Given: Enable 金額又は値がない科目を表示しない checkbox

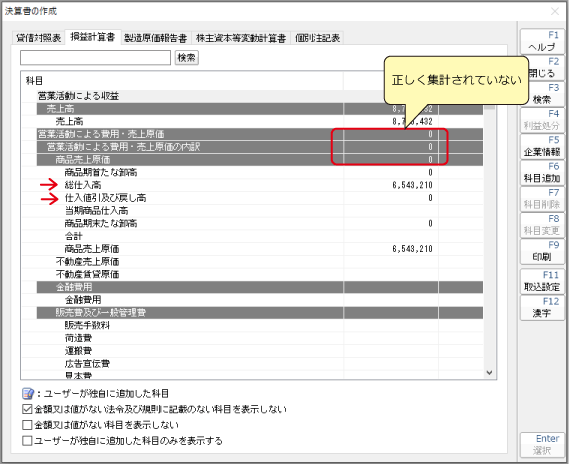Looking at the screenshot, I should coord(27,425).
